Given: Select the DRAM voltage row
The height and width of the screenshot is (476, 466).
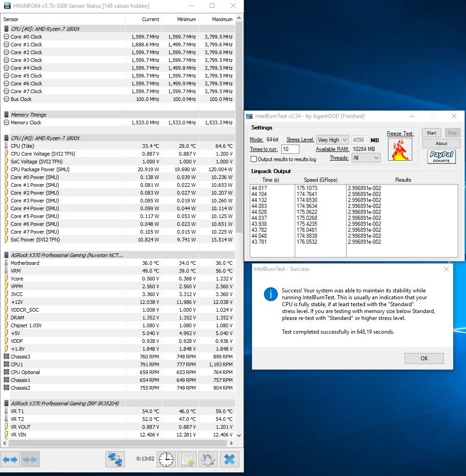Looking at the screenshot, I should coord(118,318).
